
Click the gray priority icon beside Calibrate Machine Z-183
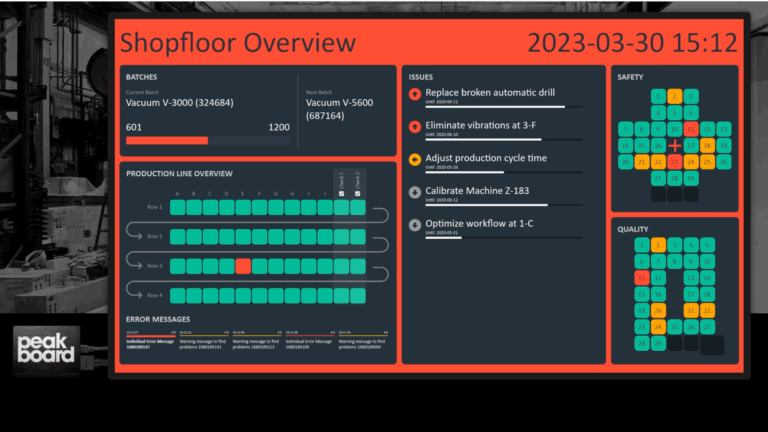(415, 192)
